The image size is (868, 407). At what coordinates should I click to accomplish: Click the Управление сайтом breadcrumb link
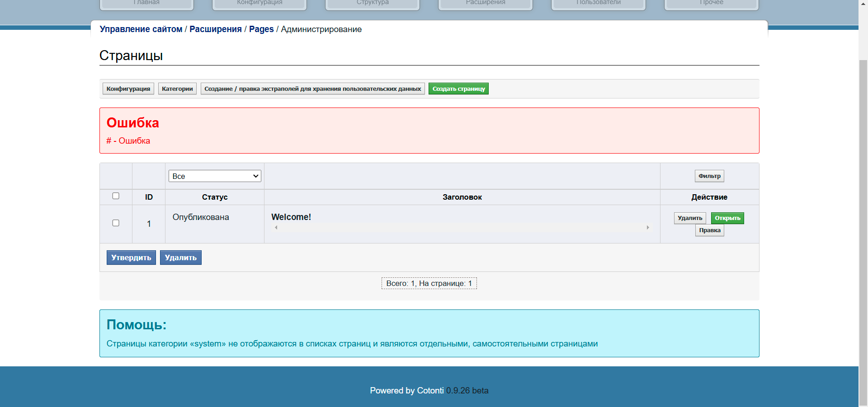coord(141,29)
